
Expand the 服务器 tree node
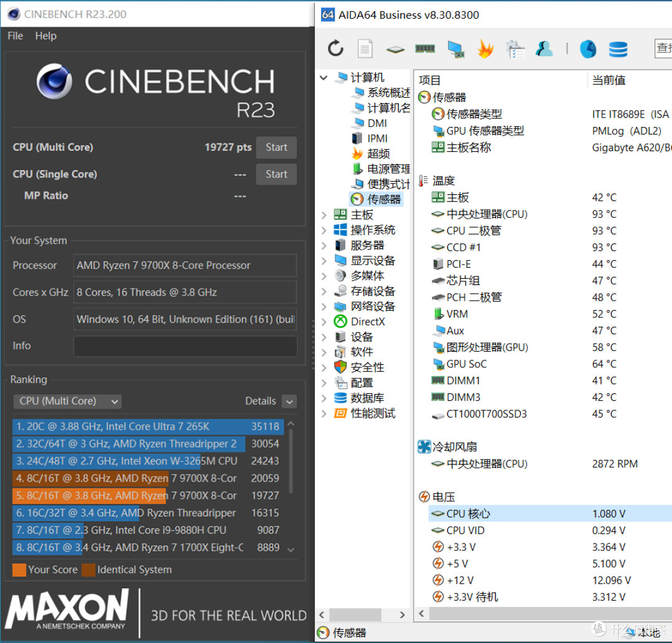[324, 246]
